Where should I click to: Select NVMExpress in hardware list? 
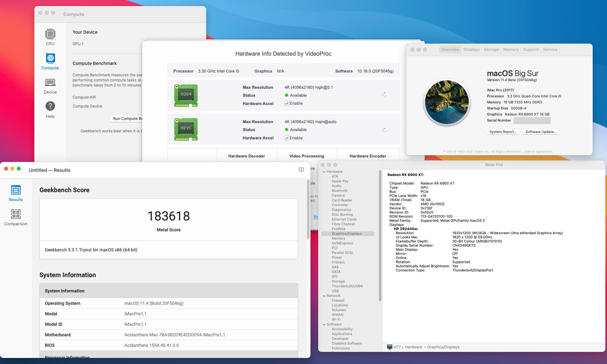pos(342,243)
